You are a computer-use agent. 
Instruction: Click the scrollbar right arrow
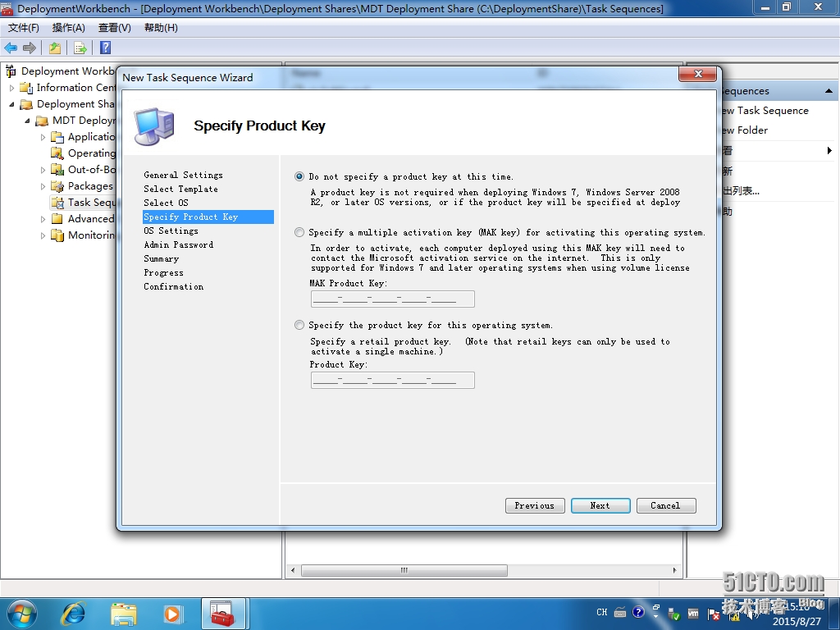click(x=674, y=571)
